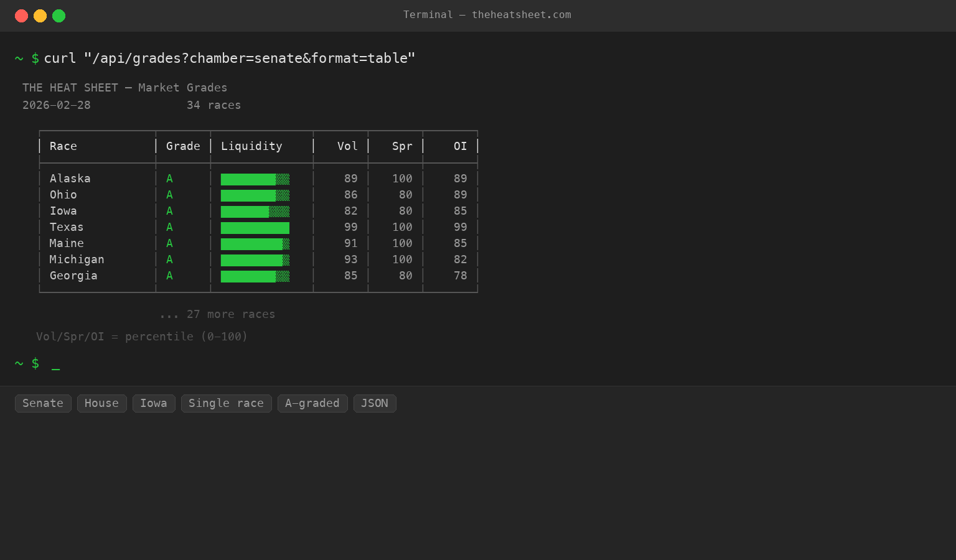The width and height of the screenshot is (956, 560).
Task: Click the Race column header
Action: tap(63, 146)
